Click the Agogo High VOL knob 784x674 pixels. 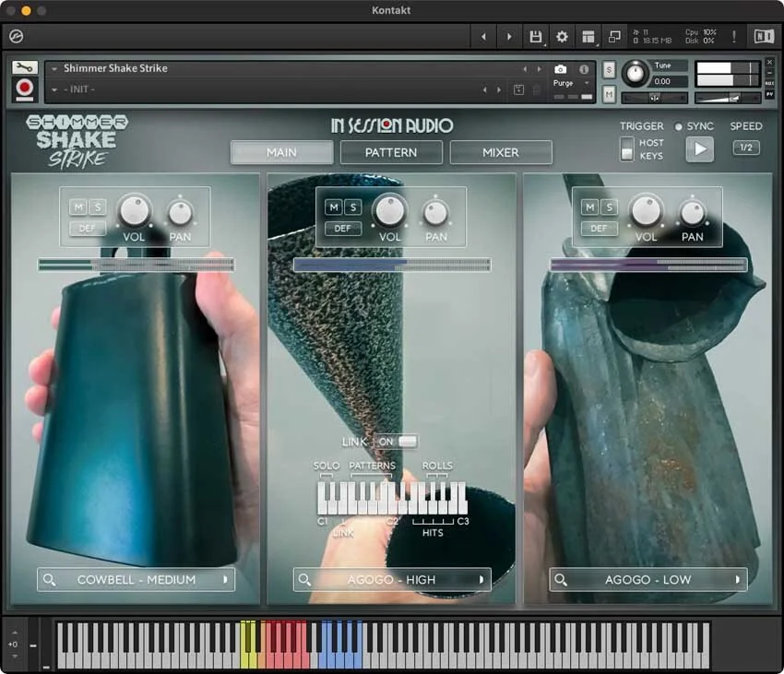click(390, 210)
